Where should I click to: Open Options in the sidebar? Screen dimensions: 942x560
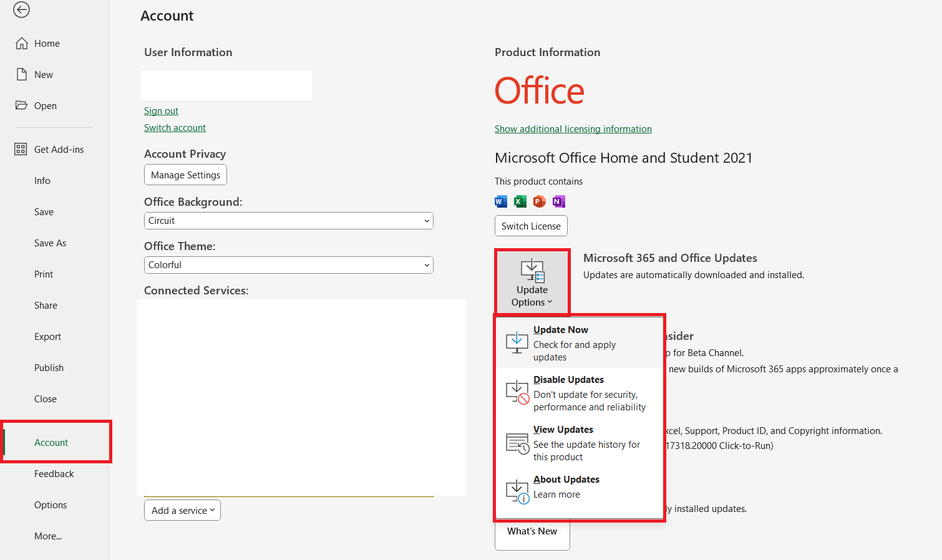click(x=51, y=504)
